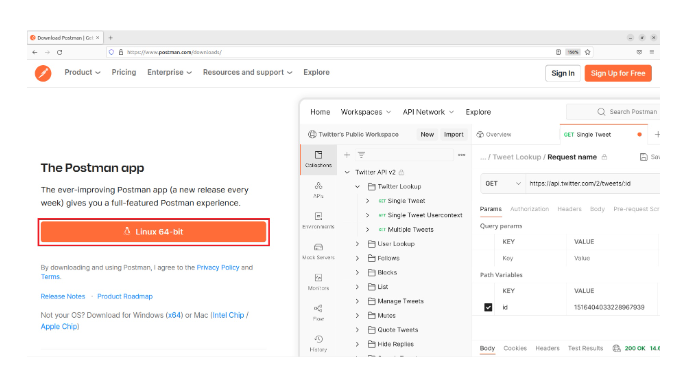This screenshot has height=386, width=689.
Task: Toggle the id path variable checkbox
Action: (x=488, y=307)
